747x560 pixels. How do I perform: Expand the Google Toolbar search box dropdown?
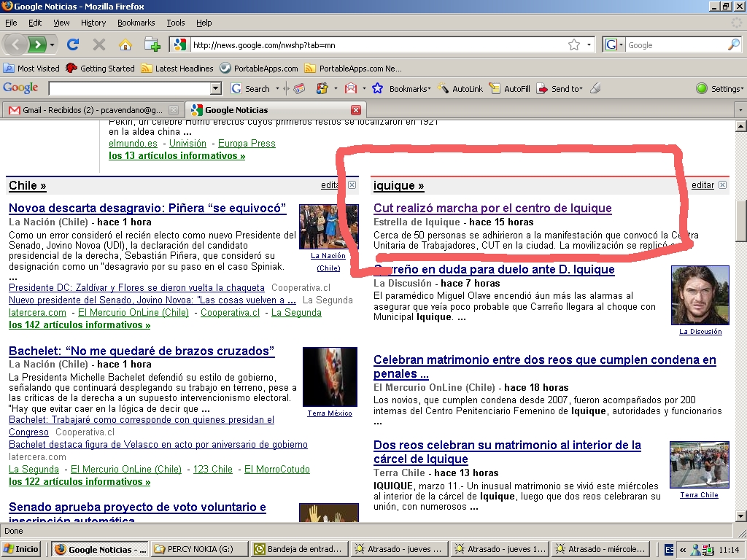tap(215, 88)
